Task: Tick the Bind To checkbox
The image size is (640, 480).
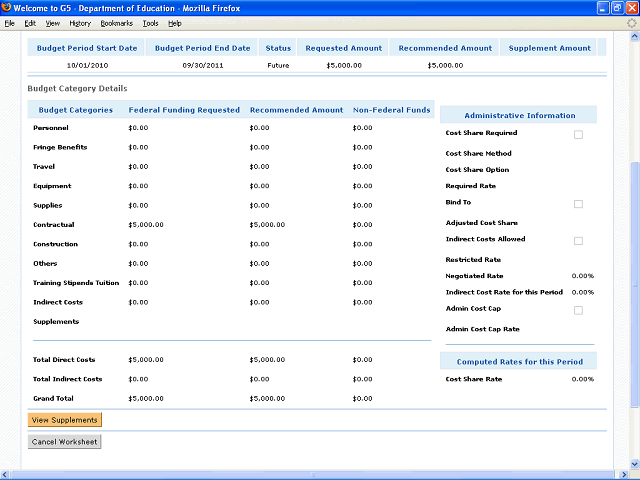Action: 578,204
